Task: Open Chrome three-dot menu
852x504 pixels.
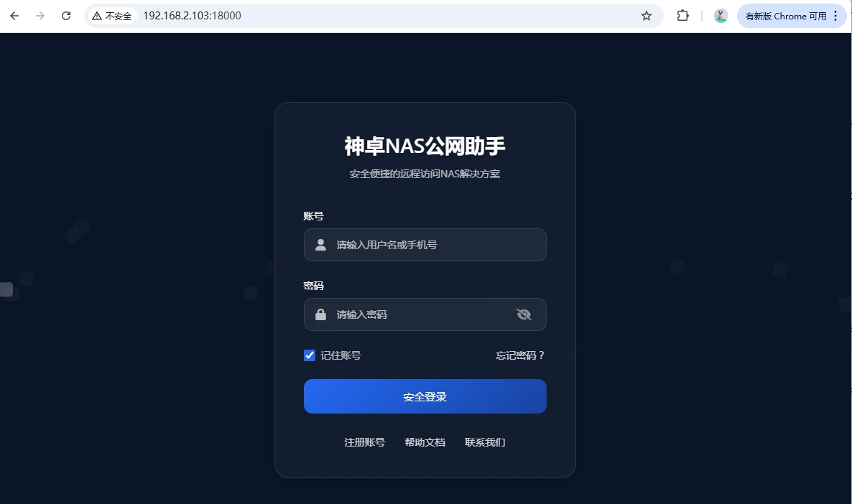Action: (x=835, y=16)
